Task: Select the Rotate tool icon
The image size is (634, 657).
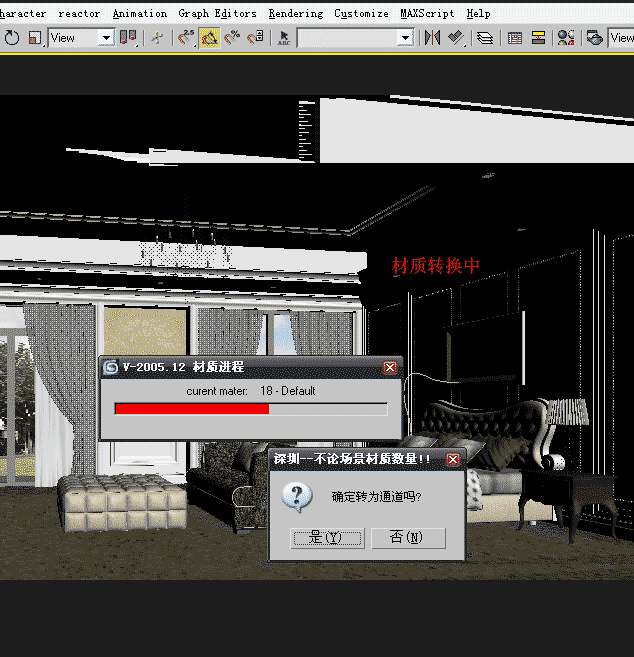Action: pos(12,38)
